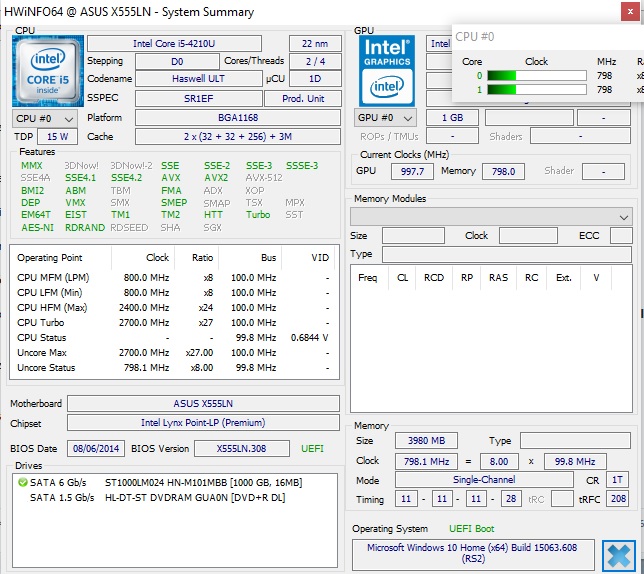
Task: Click the CPU HFM (Max) operating point row
Action: click(x=174, y=308)
